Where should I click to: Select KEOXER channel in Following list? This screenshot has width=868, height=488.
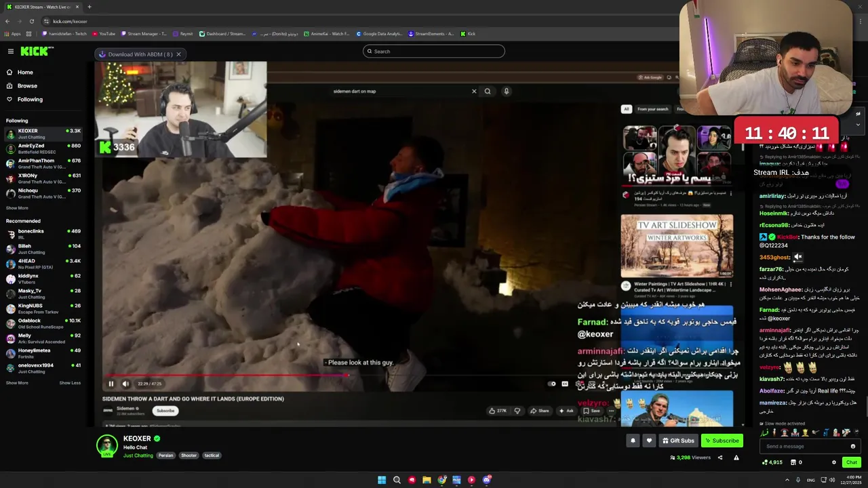click(x=43, y=134)
